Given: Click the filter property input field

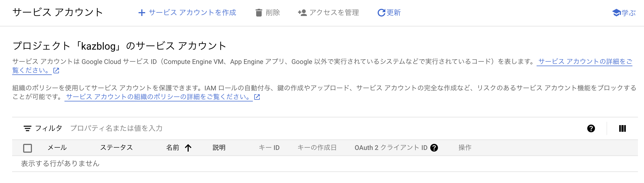Looking at the screenshot, I should (x=220, y=128).
